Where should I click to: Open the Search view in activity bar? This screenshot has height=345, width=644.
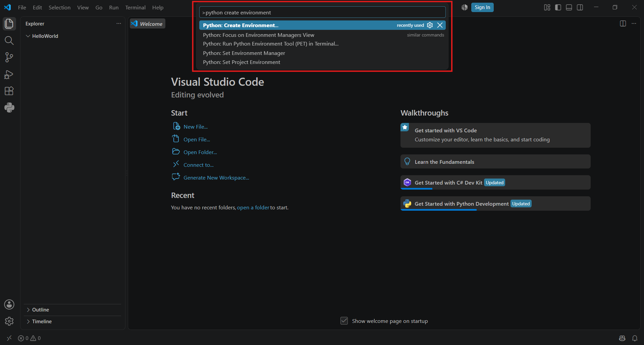pyautogui.click(x=9, y=41)
